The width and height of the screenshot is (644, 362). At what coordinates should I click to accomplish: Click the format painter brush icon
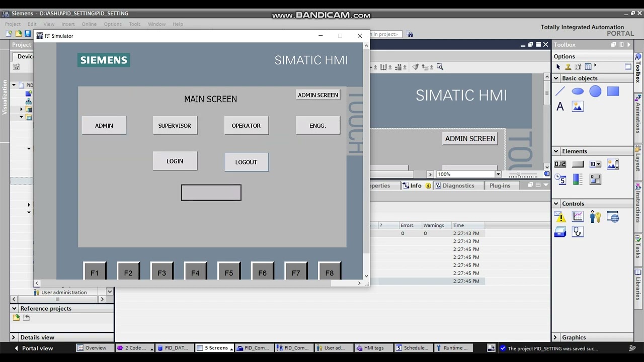(415, 66)
